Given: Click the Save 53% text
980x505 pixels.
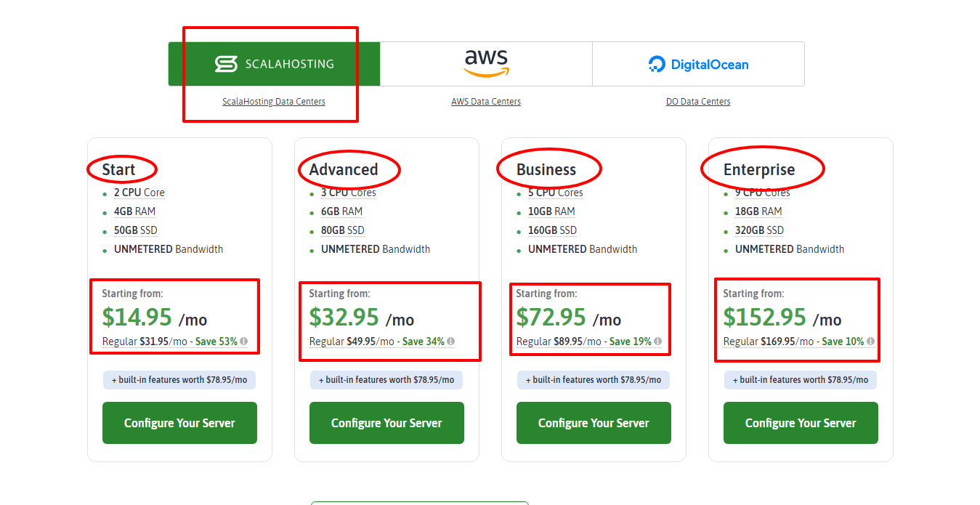Looking at the screenshot, I should click(216, 342).
